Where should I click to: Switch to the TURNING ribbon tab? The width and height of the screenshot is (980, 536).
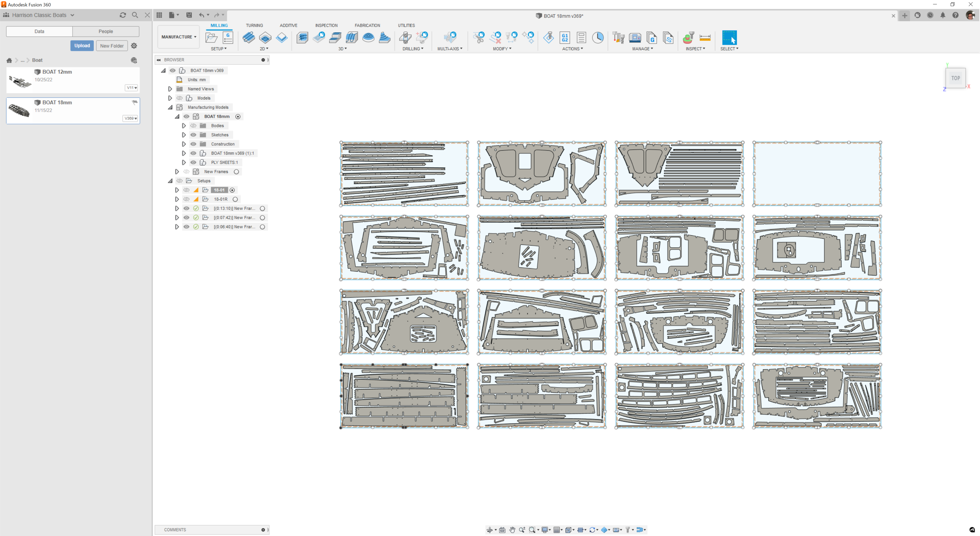[x=254, y=26]
